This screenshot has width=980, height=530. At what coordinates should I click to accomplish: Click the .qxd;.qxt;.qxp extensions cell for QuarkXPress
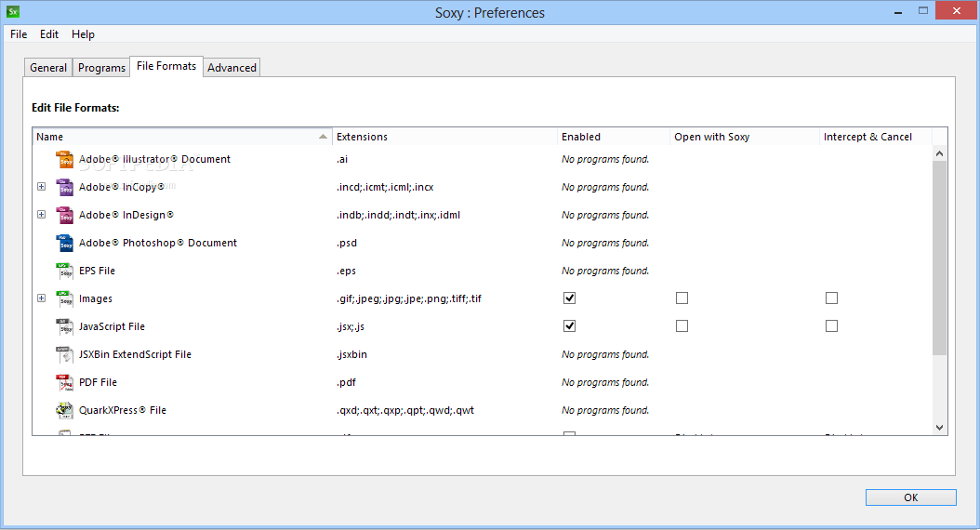tap(405, 410)
